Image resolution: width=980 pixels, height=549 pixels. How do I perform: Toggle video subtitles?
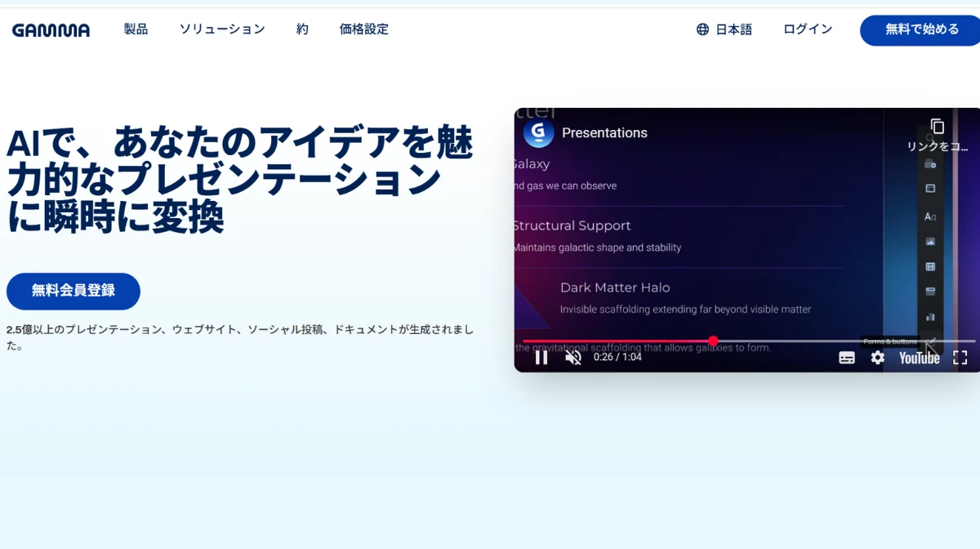pyautogui.click(x=847, y=357)
